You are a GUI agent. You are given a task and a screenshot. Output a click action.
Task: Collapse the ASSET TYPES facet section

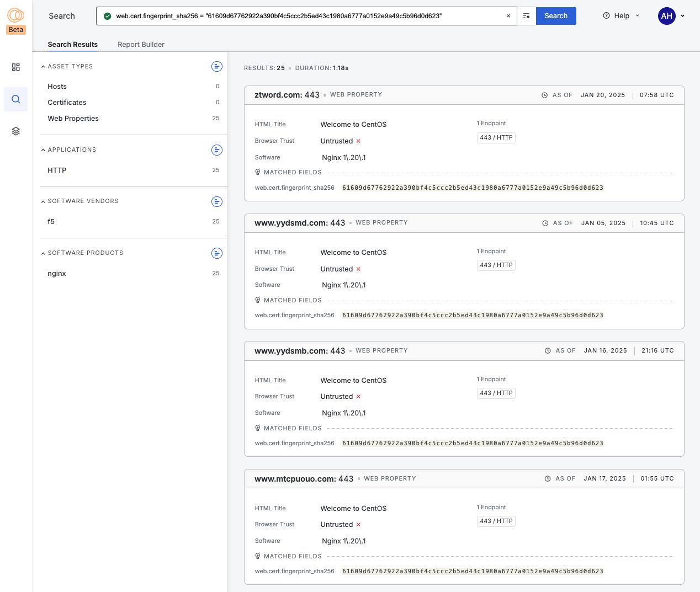[x=43, y=66]
